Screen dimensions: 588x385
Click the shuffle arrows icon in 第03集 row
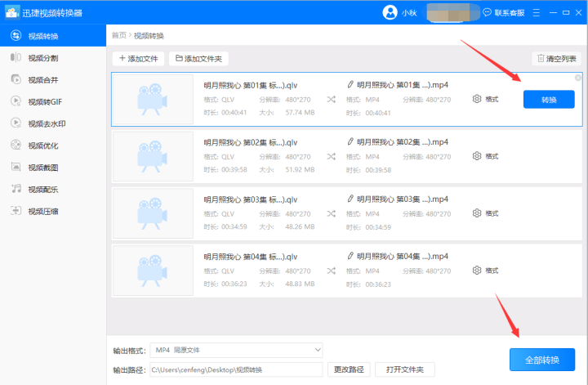coord(331,213)
